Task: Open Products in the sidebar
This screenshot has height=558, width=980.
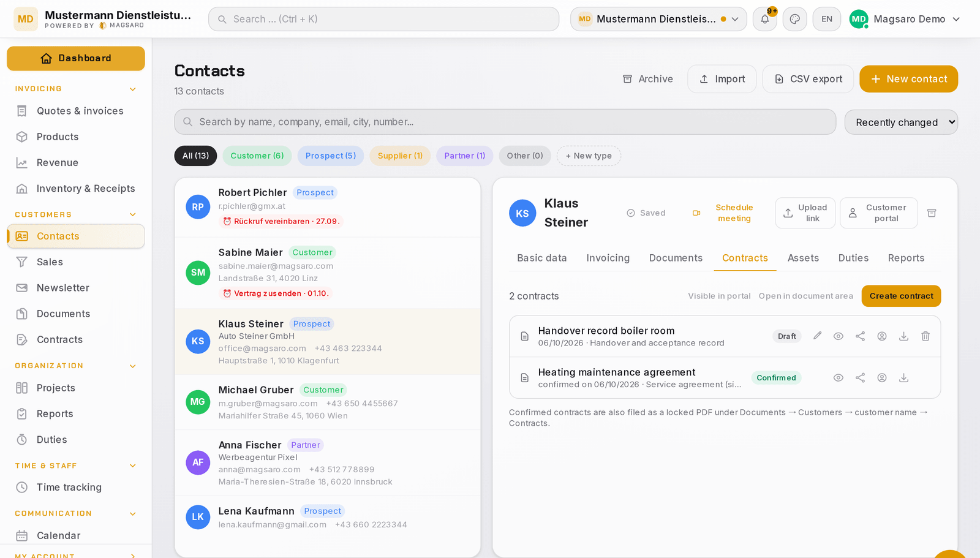Action: 76,137
